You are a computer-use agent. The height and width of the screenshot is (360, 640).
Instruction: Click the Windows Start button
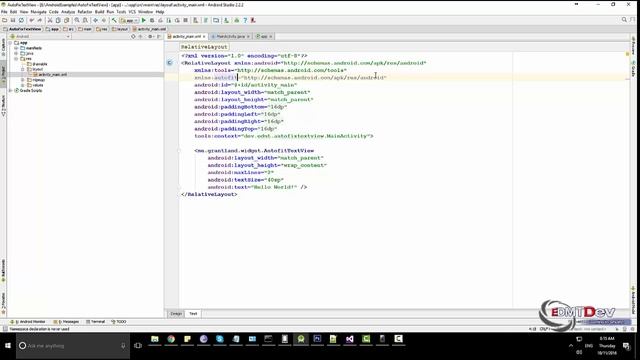click(x=8, y=346)
